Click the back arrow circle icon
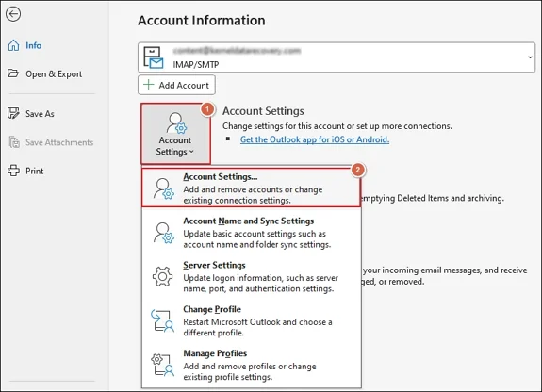542x392 pixels. 13,14
